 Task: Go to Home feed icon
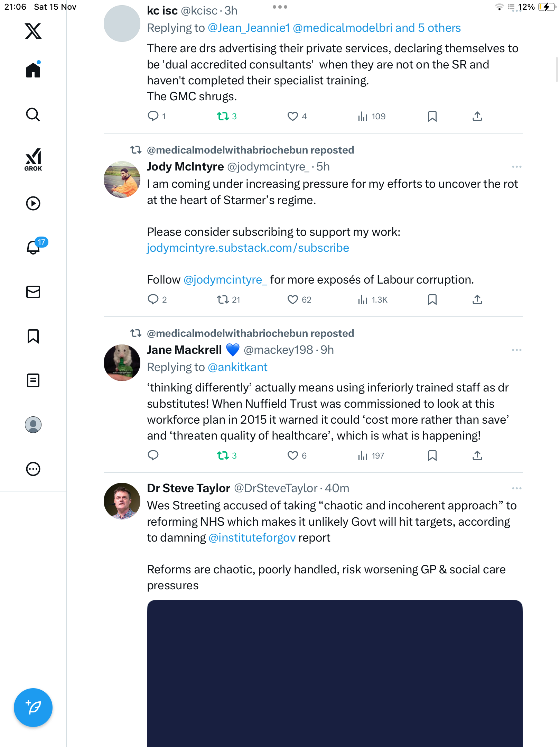(33, 70)
